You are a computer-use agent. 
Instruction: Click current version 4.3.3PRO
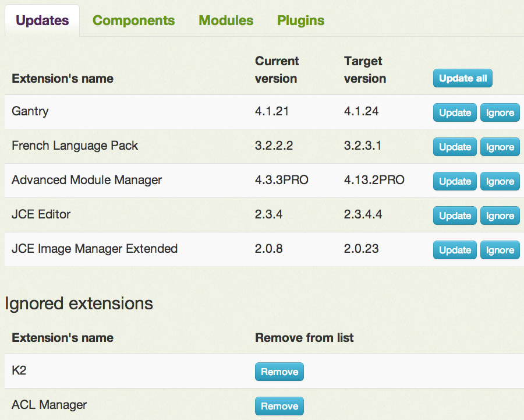pyautogui.click(x=281, y=180)
